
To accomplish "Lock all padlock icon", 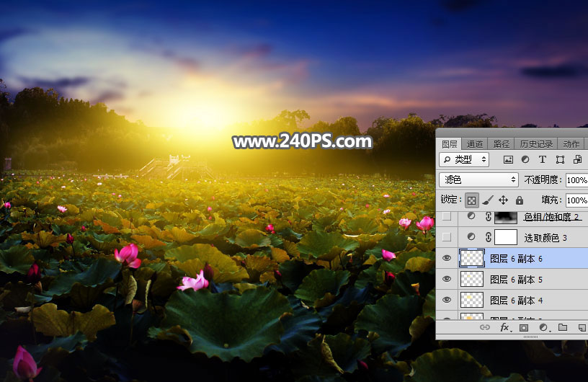I will coord(520,200).
